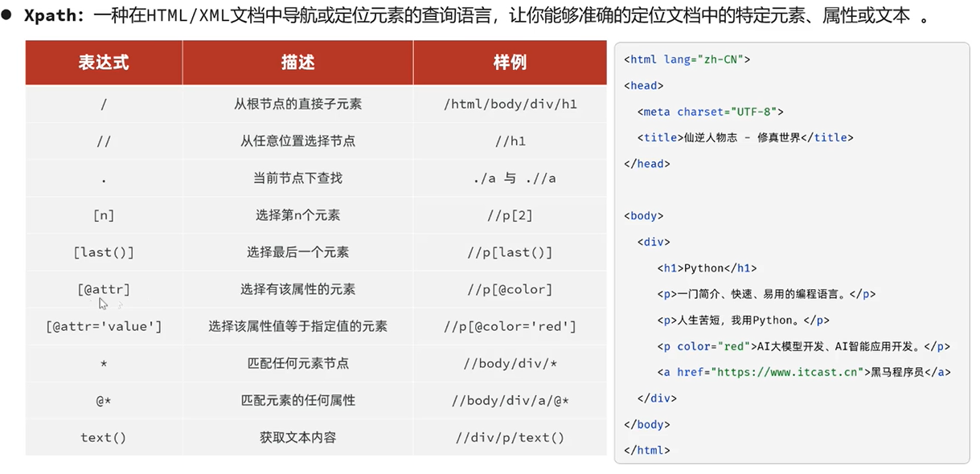
Task: Select the "[@attr='value']" expression cell
Action: click(104, 326)
